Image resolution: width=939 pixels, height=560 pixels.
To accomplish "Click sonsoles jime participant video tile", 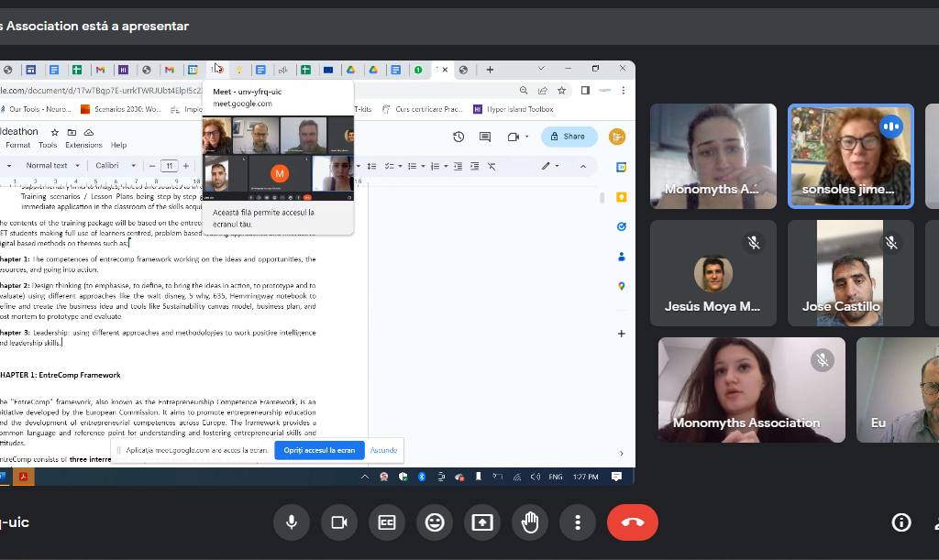I will [850, 156].
